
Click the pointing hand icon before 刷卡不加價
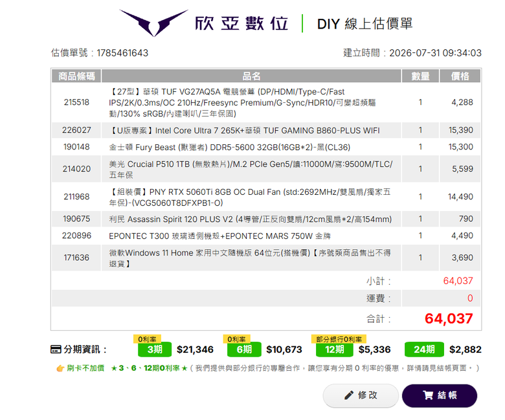coord(60,368)
